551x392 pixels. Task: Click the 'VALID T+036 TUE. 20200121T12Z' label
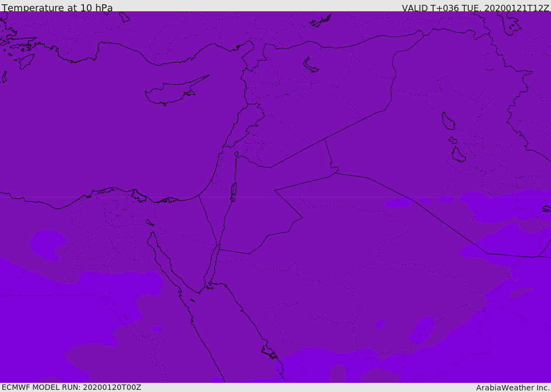(476, 8)
